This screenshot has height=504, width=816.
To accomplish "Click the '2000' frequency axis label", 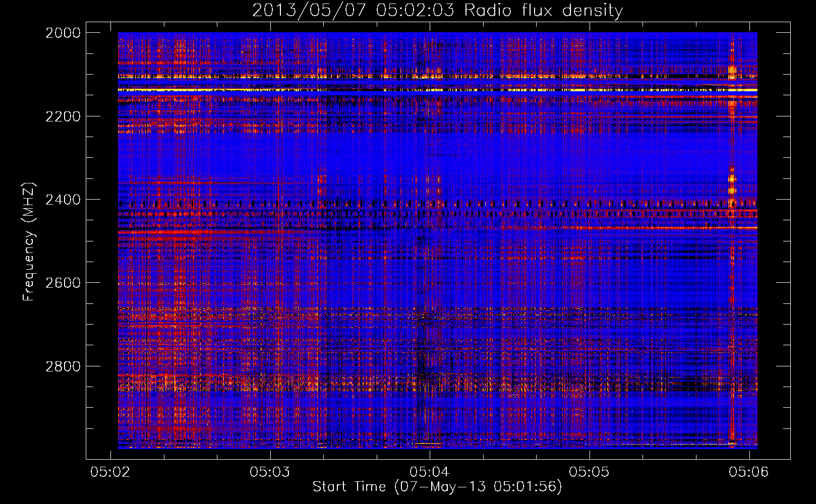I will tap(63, 33).
